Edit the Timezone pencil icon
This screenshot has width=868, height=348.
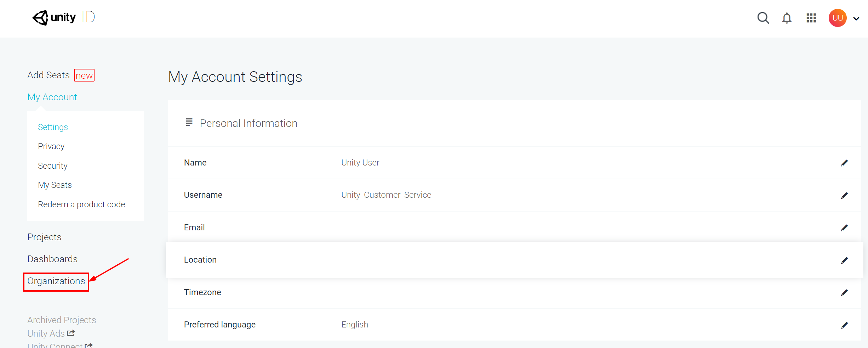point(844,293)
